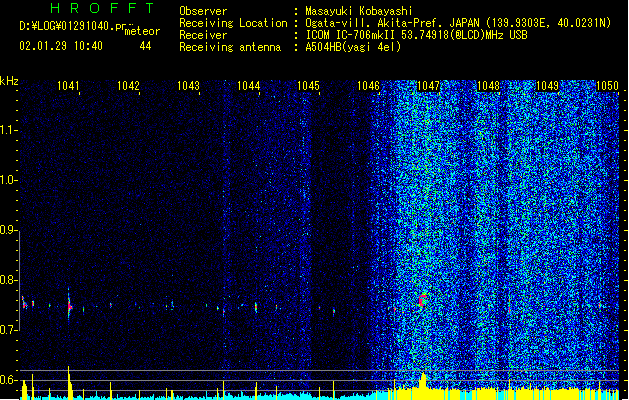Click the date stamp 02.01.29 10:40
Image resolution: width=629 pixels, height=400 pixels.
[61, 46]
